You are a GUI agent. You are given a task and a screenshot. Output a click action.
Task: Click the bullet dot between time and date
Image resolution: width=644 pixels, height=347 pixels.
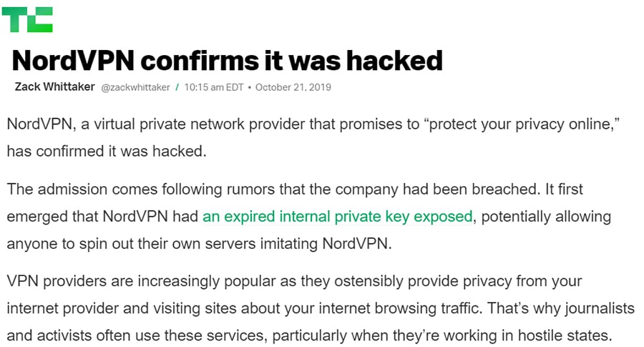point(249,88)
